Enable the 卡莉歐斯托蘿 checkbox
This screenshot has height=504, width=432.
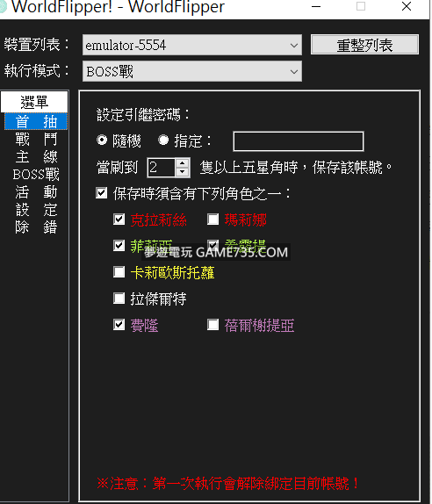point(119,272)
